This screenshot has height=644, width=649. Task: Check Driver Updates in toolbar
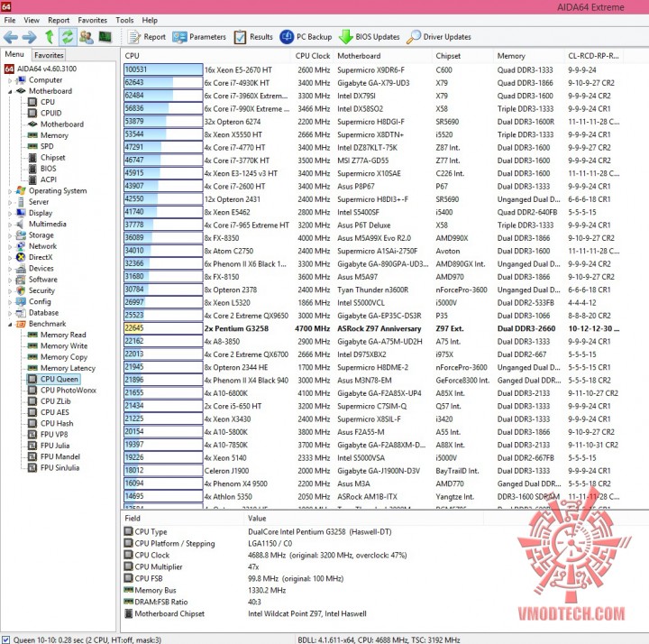[439, 37]
